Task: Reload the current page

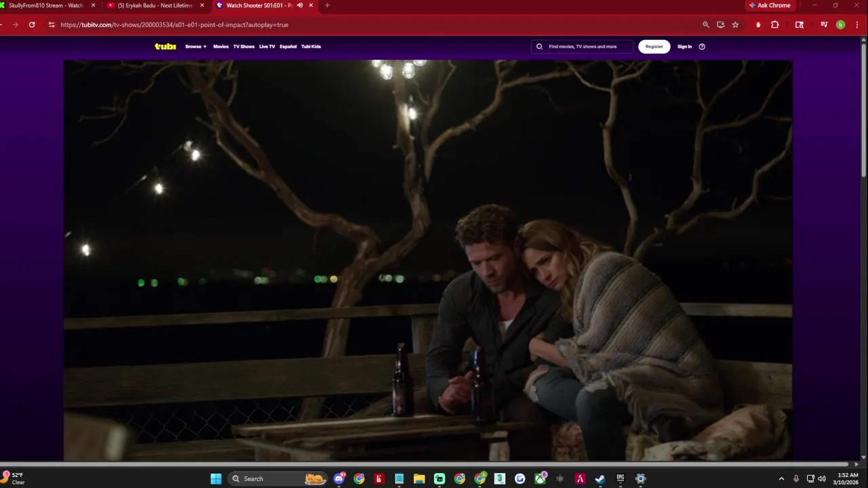Action: (32, 24)
